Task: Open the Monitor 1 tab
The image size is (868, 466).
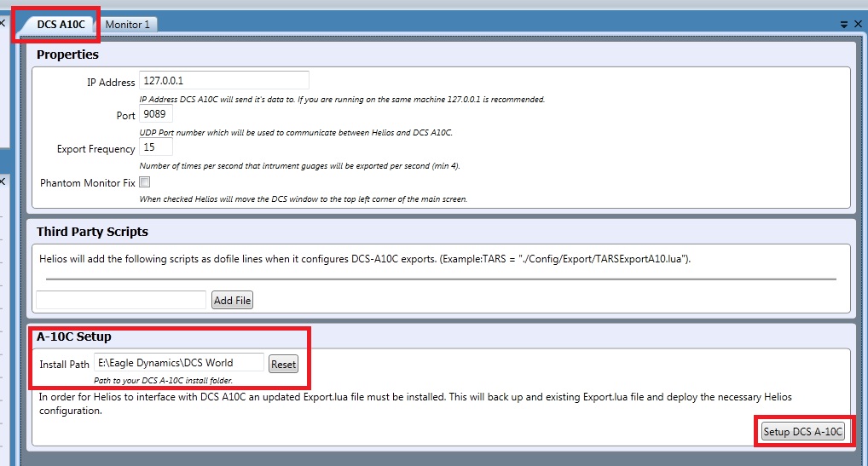Action: click(127, 25)
